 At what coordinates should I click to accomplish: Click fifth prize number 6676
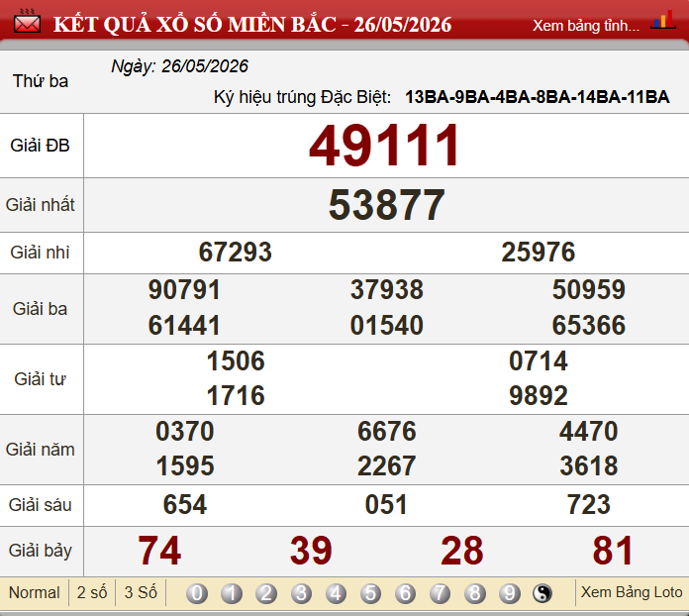387,431
